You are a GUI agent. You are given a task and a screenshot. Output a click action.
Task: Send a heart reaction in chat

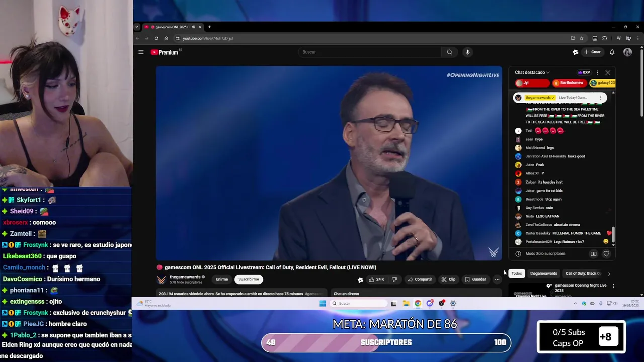point(606,254)
